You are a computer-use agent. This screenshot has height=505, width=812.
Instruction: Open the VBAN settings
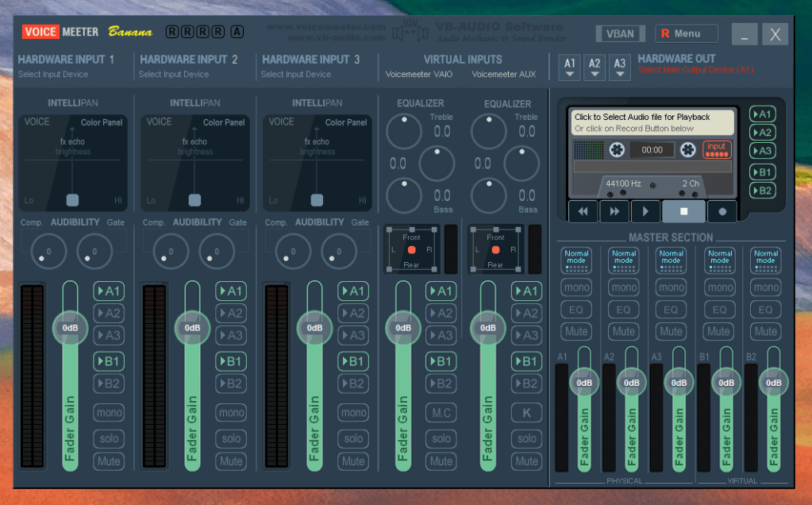point(620,33)
